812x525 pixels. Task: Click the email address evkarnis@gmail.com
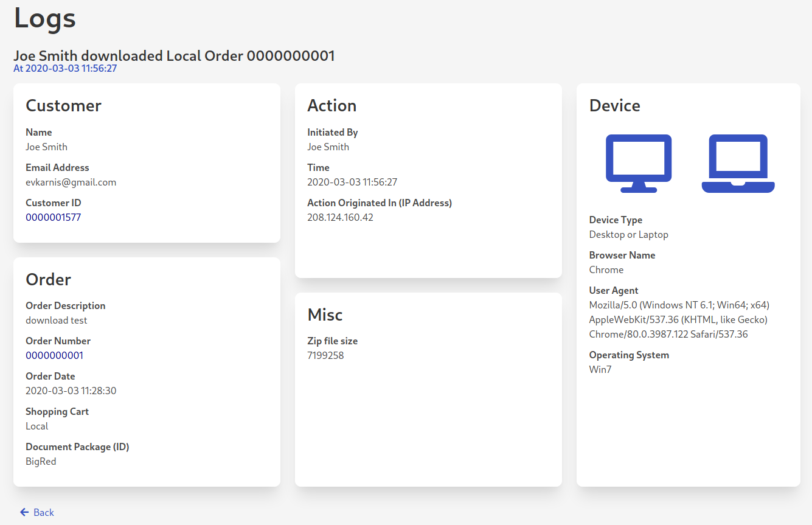(x=71, y=182)
